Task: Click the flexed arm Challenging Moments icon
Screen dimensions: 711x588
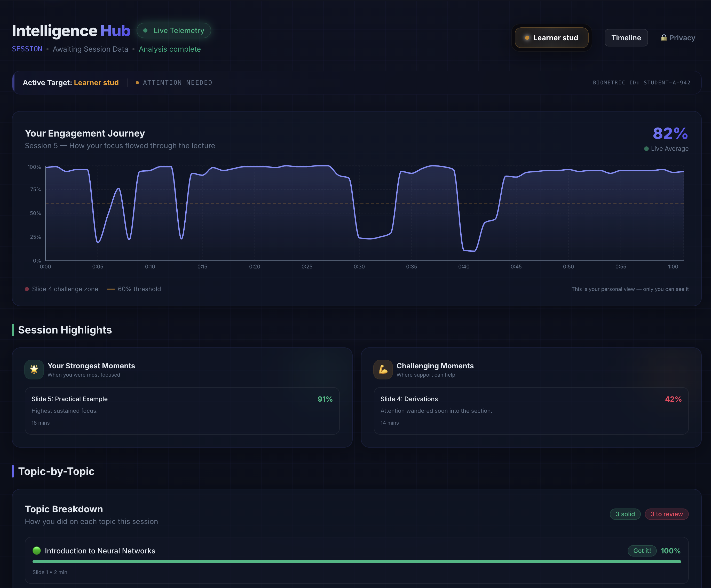Action: (383, 369)
